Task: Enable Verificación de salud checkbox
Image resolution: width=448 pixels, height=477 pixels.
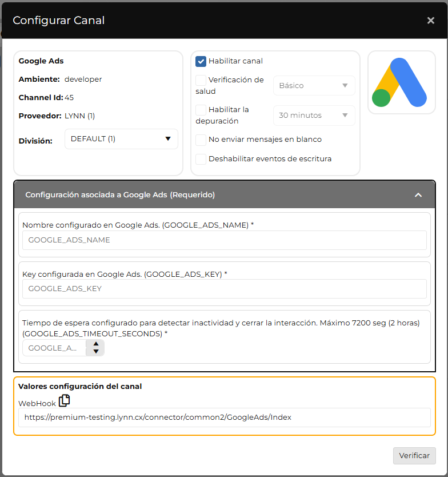Action: tap(201, 80)
